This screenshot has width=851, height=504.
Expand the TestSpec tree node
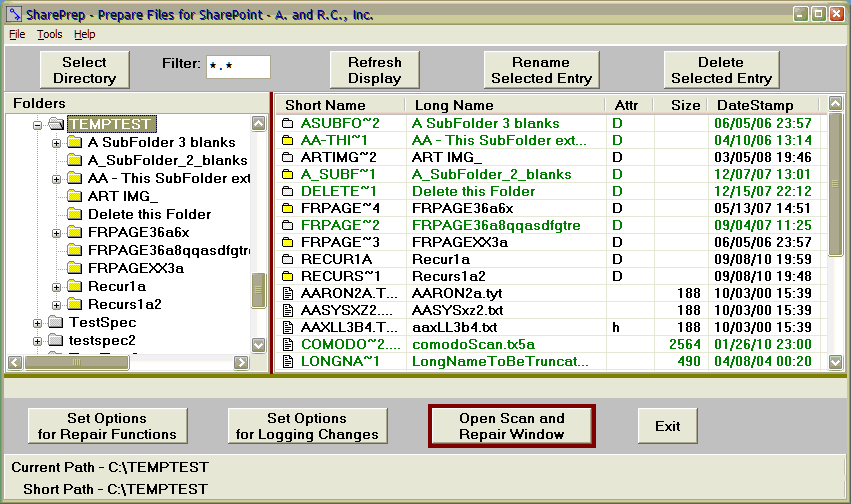37,323
